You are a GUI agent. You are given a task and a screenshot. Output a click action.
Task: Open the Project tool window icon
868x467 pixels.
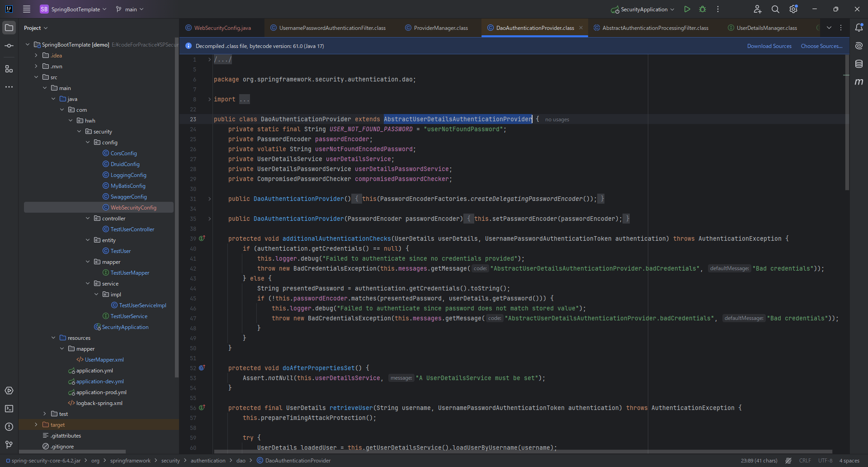(x=9, y=28)
